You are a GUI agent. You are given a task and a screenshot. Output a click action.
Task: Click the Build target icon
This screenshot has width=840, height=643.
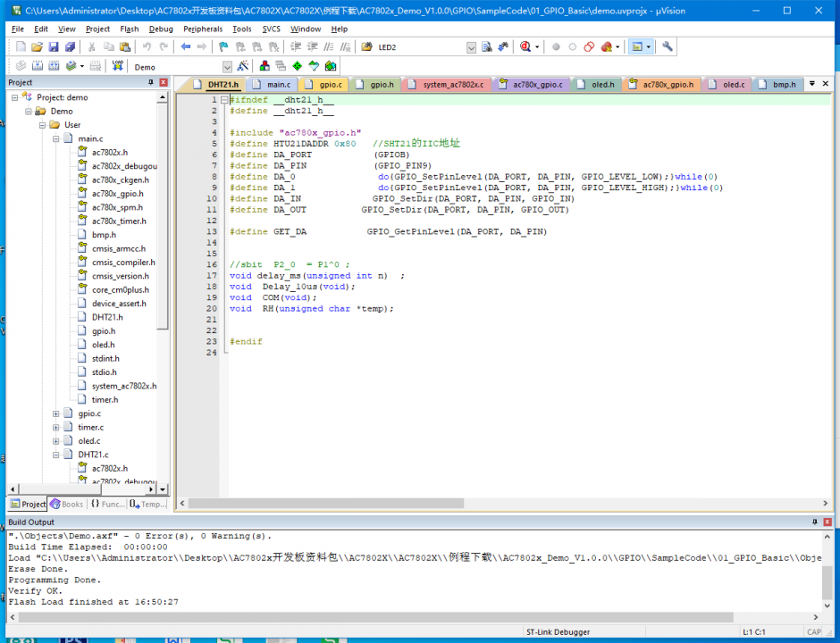37,66
